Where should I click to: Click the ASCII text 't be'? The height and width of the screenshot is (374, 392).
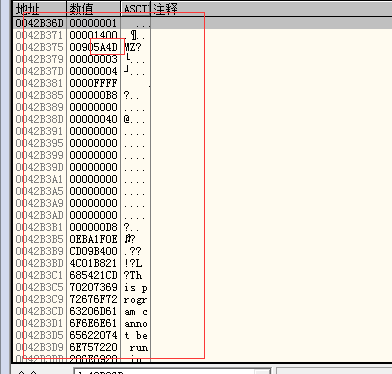click(136, 335)
